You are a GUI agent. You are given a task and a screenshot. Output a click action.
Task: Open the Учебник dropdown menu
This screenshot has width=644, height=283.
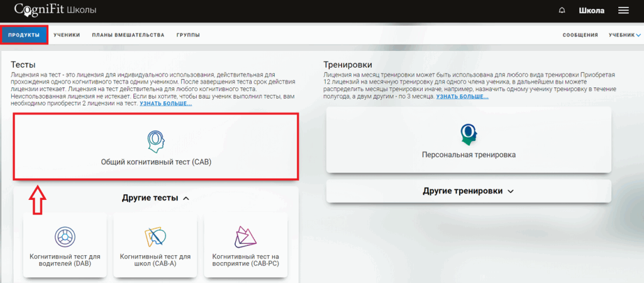[x=625, y=35]
